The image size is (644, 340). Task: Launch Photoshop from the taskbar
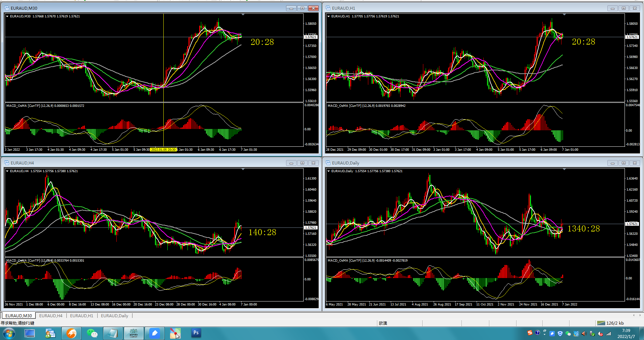[196, 333]
